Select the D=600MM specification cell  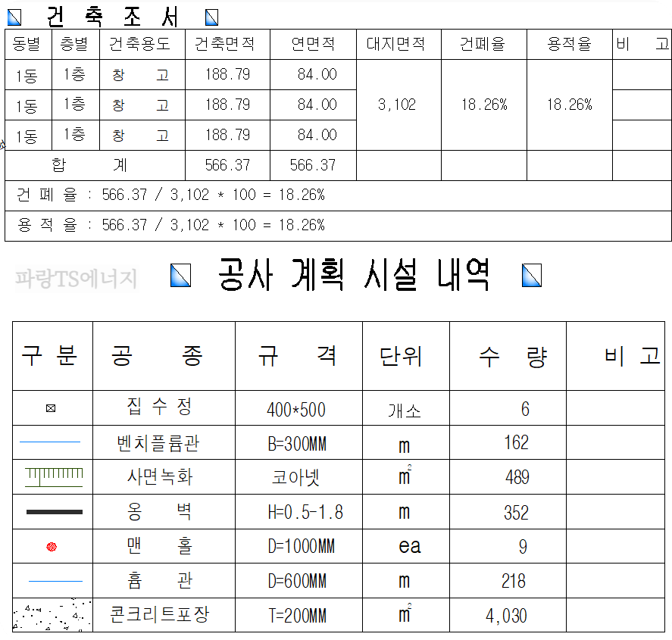click(x=297, y=582)
